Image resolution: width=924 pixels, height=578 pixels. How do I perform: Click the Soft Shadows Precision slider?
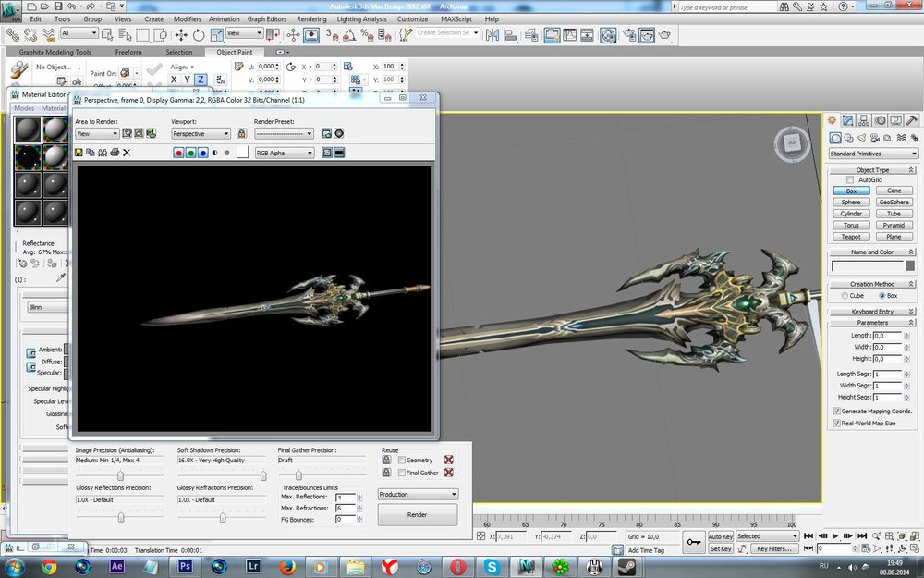point(263,475)
